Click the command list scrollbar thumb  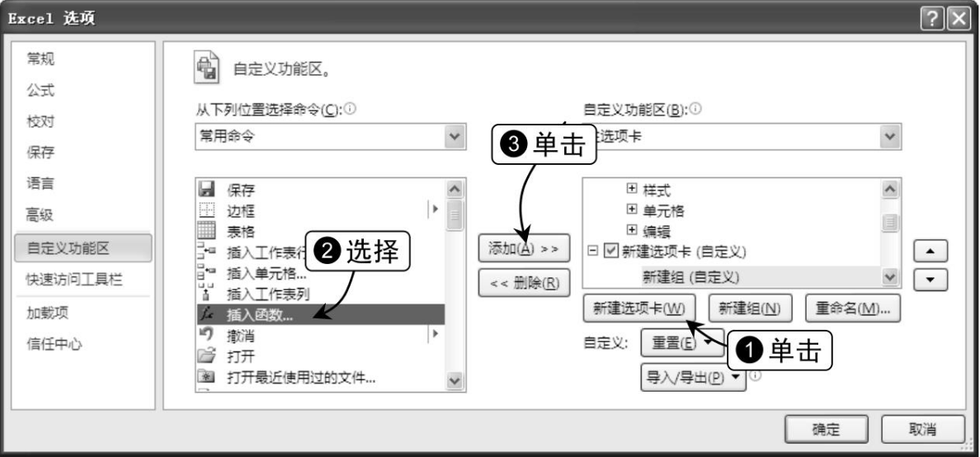[x=455, y=215]
